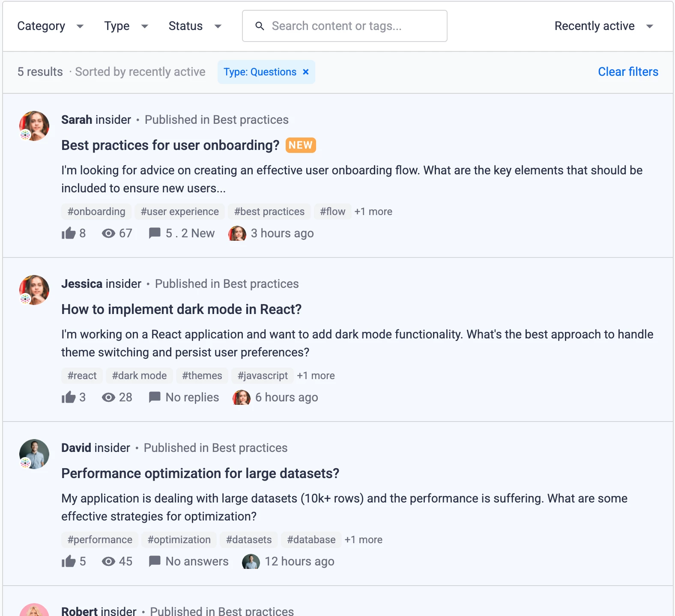
Task: Click the search magnifier icon
Action: tap(260, 26)
